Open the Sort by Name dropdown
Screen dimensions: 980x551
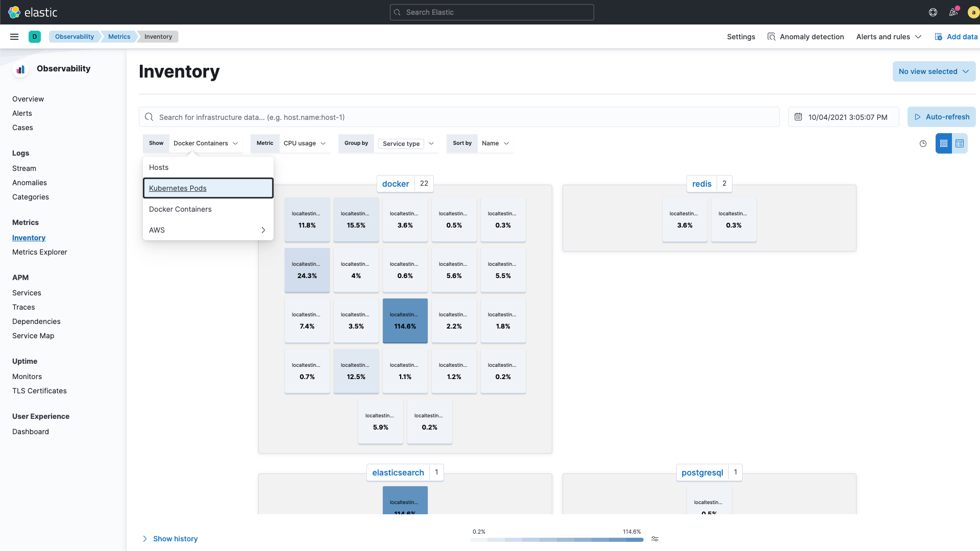(x=495, y=143)
